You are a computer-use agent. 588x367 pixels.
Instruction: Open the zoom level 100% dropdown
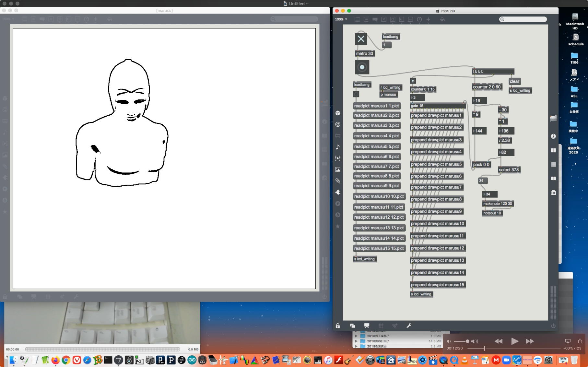coord(341,19)
